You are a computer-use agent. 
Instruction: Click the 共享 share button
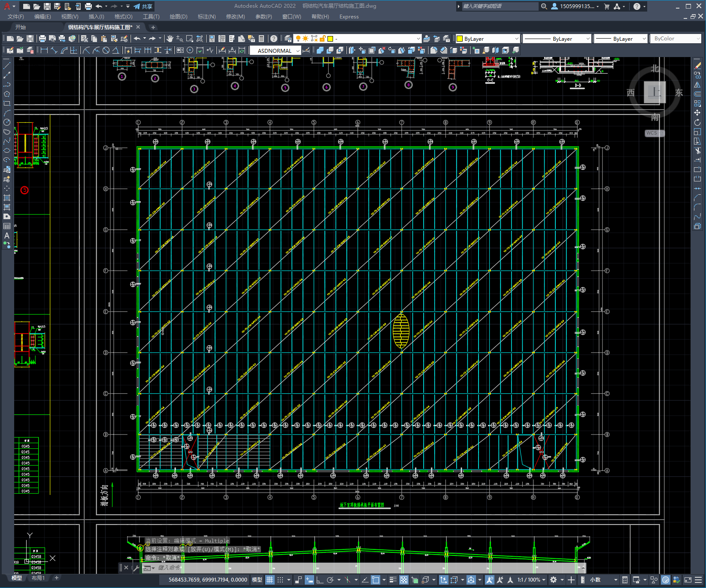(x=143, y=6)
